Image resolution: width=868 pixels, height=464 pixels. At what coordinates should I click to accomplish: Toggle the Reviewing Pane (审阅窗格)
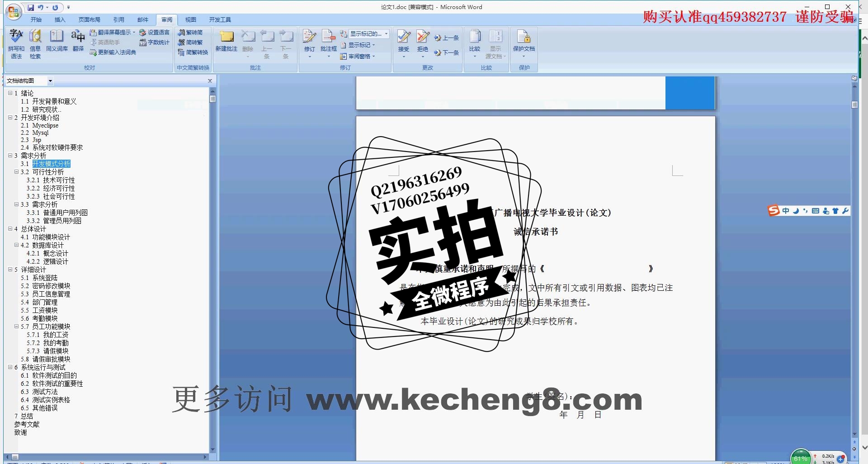358,57
